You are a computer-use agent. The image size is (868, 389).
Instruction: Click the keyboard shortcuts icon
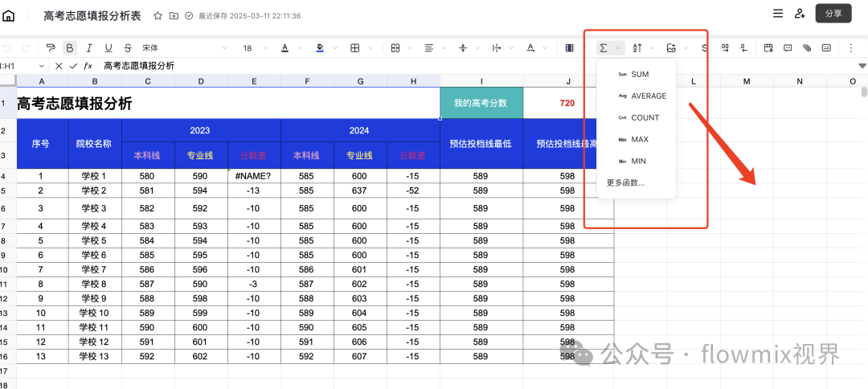pyautogui.click(x=826, y=48)
